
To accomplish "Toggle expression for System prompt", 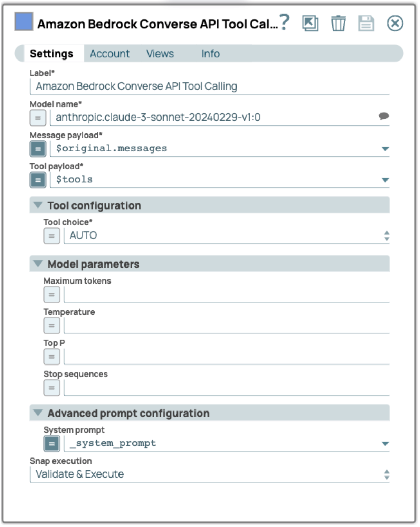I will click(x=52, y=444).
